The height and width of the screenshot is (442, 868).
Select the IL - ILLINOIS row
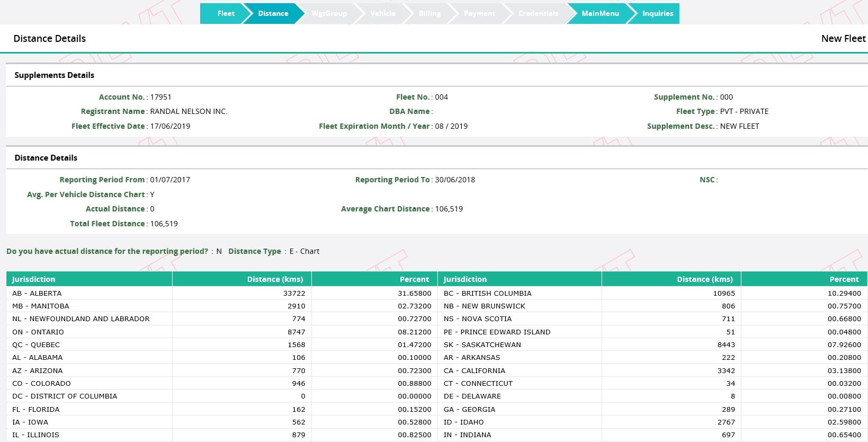coord(222,435)
